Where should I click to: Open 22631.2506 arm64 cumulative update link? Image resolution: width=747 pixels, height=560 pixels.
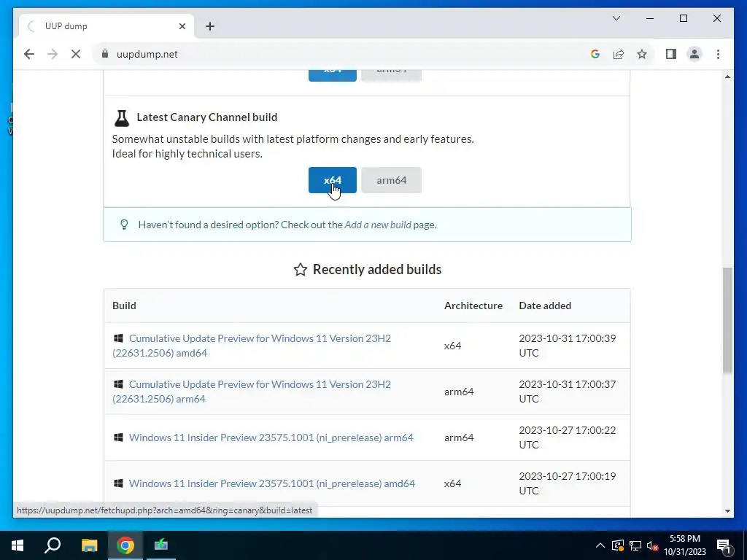pyautogui.click(x=252, y=392)
